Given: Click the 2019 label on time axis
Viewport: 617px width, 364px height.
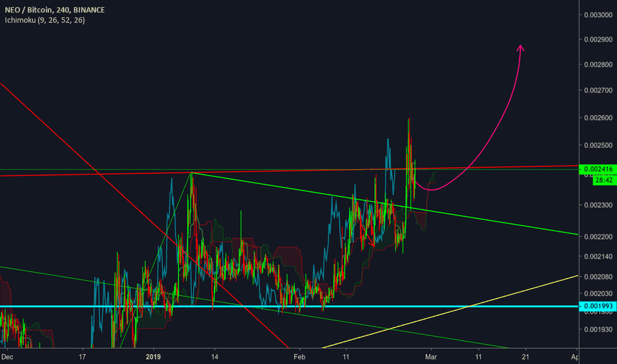Looking at the screenshot, I should [x=153, y=357].
